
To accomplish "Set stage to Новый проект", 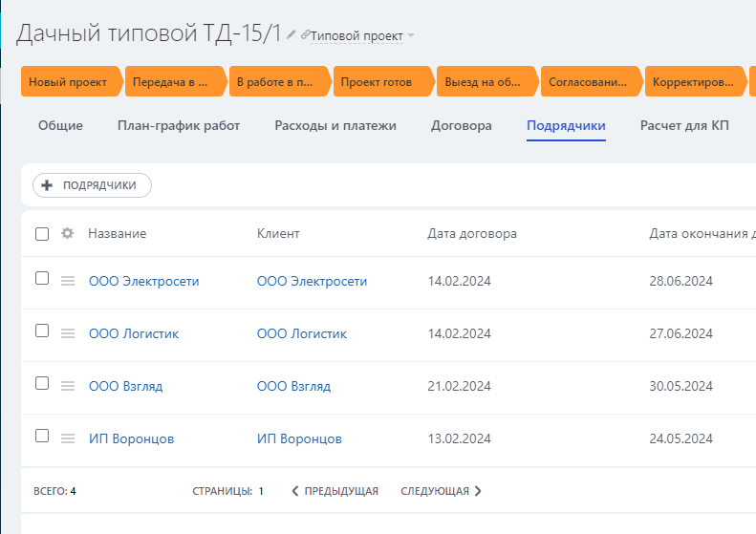I will click(69, 82).
